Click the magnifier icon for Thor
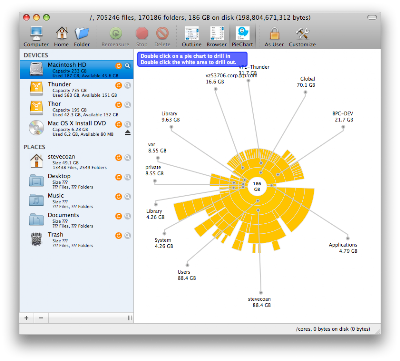400x361 pixels. tap(127, 105)
